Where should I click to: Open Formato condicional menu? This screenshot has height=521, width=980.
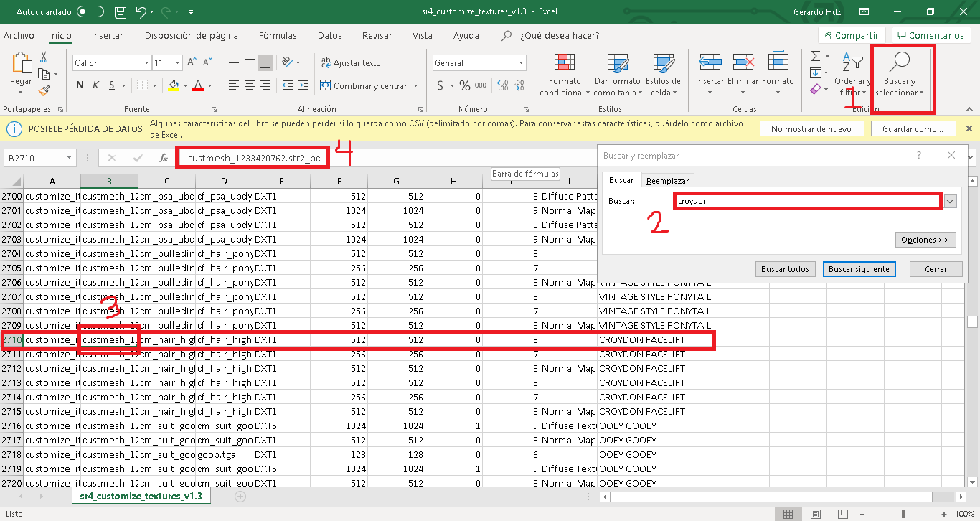coord(565,75)
